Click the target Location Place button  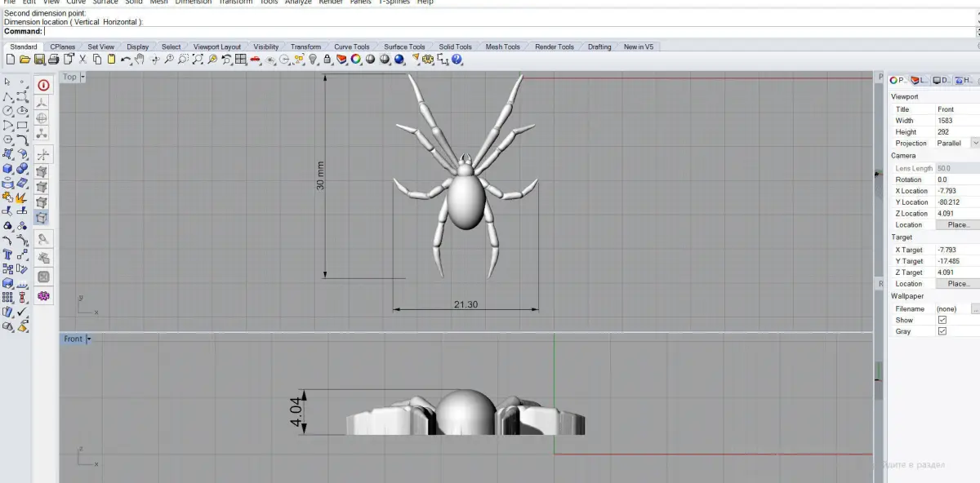click(x=958, y=283)
